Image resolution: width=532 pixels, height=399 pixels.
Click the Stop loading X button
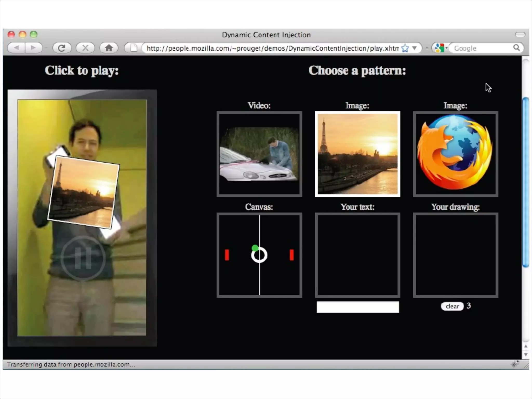(x=85, y=48)
